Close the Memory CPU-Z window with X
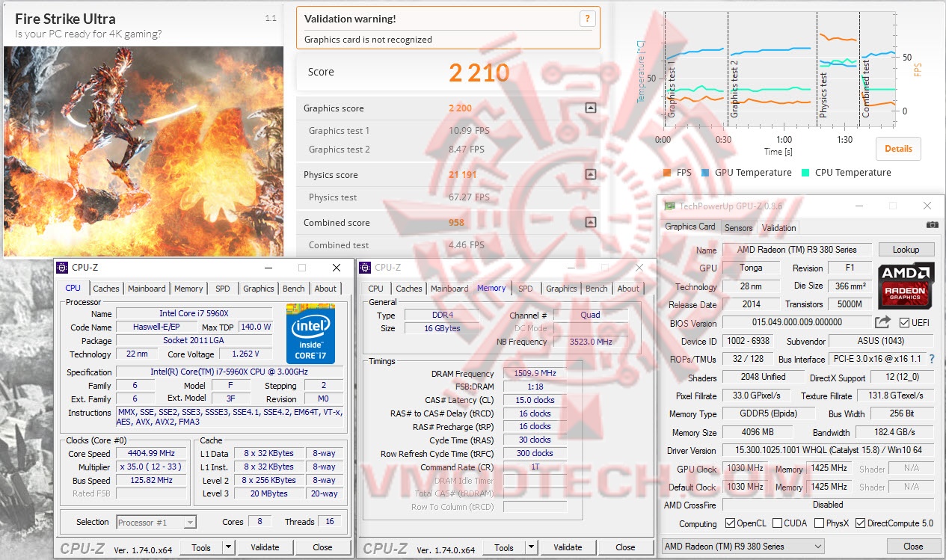The height and width of the screenshot is (560, 946). 639,268
